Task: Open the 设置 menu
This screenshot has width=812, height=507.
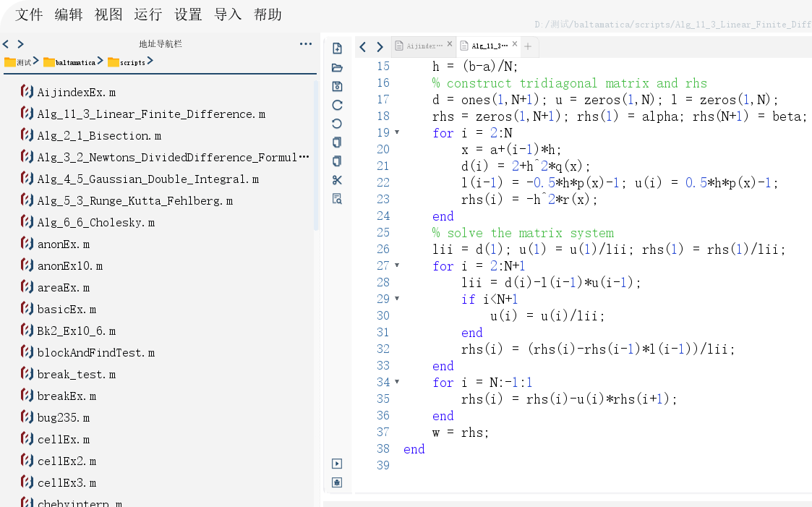Action: click(188, 14)
